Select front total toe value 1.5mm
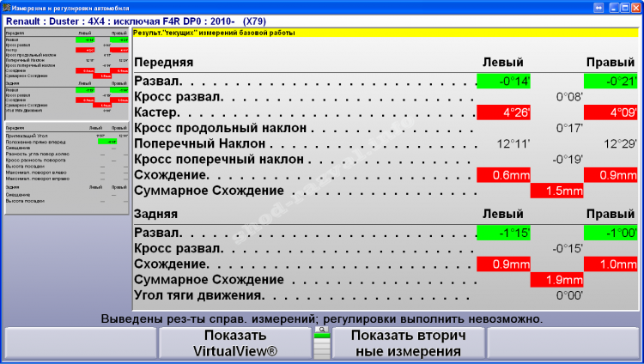644x364 pixels. [x=557, y=191]
